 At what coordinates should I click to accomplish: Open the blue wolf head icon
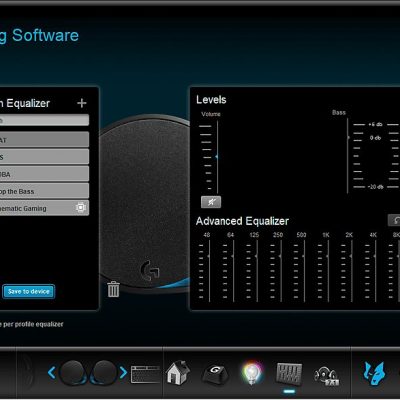[374, 373]
